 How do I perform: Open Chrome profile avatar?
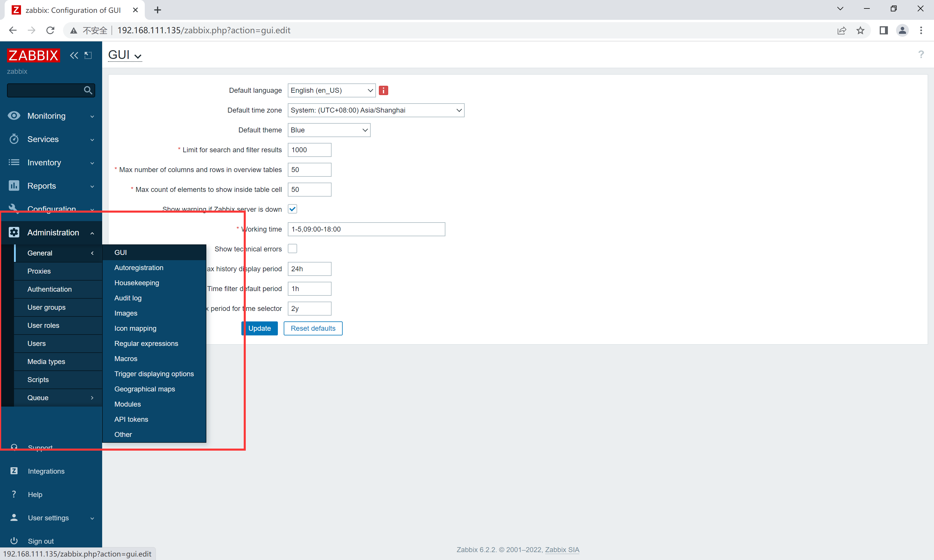pos(902,30)
